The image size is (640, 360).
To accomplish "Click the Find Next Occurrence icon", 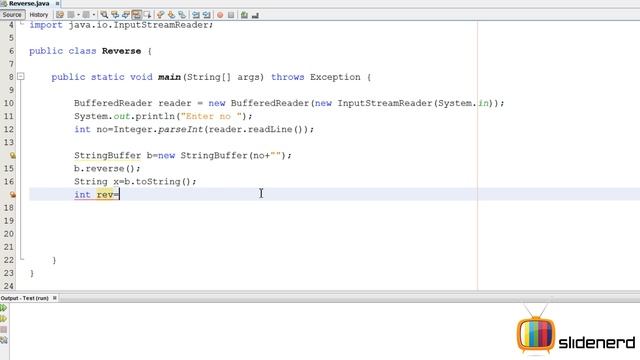I will coord(126,15).
